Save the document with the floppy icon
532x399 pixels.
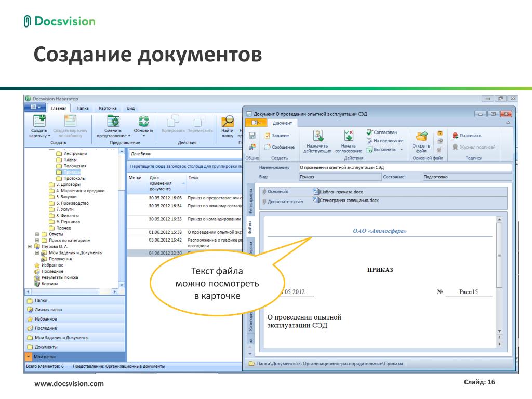pos(252,136)
